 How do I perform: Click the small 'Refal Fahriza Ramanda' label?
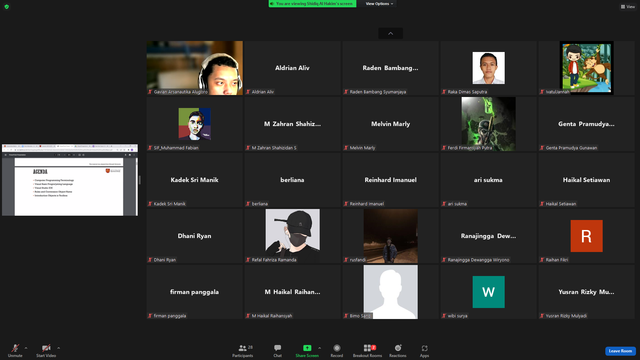[x=274, y=260]
